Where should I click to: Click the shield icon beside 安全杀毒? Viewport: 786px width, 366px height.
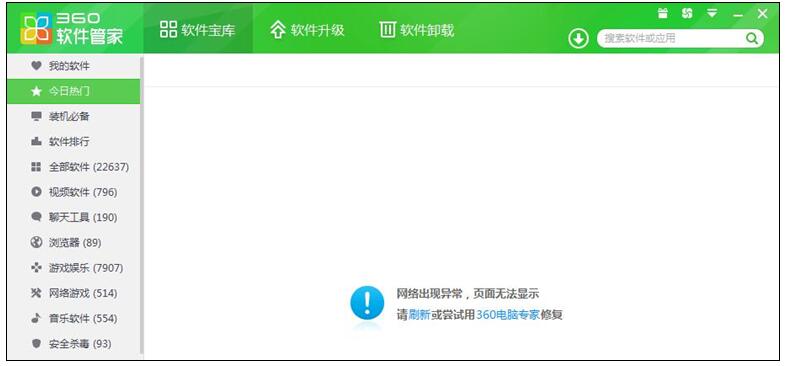[36, 344]
